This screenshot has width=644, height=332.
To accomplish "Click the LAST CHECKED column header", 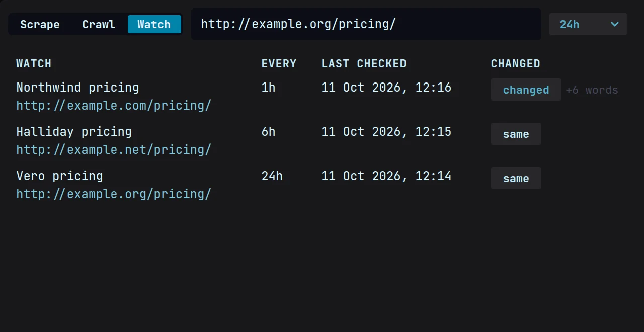I will point(364,64).
